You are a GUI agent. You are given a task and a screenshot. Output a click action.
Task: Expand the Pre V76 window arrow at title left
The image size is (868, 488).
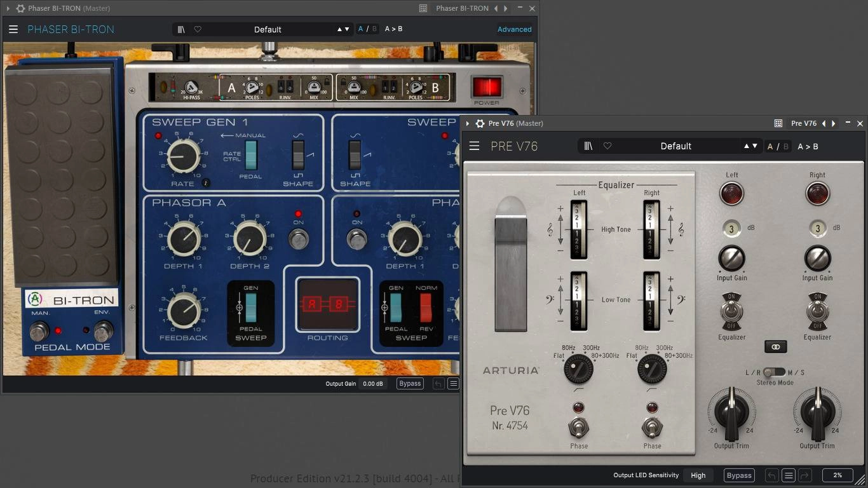[468, 123]
